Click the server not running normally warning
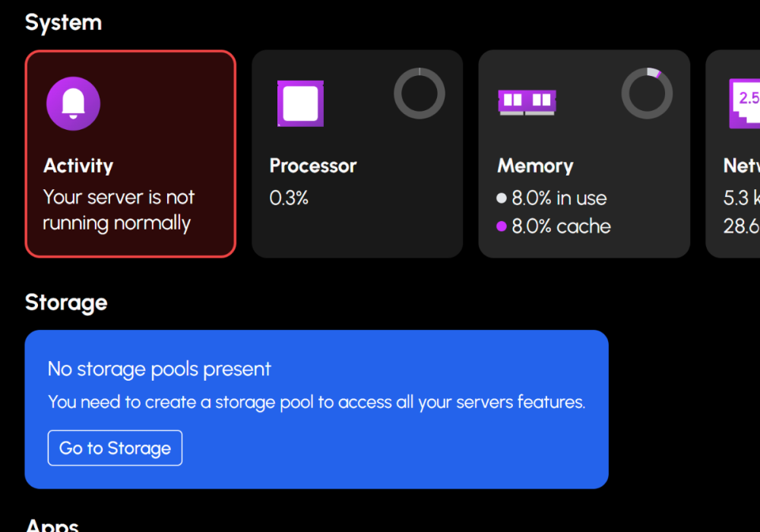 point(119,211)
